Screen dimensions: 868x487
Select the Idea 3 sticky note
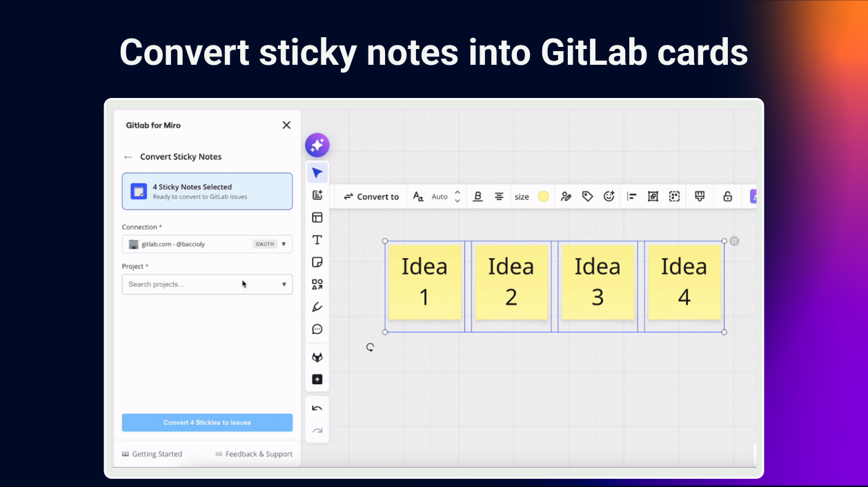coord(598,281)
